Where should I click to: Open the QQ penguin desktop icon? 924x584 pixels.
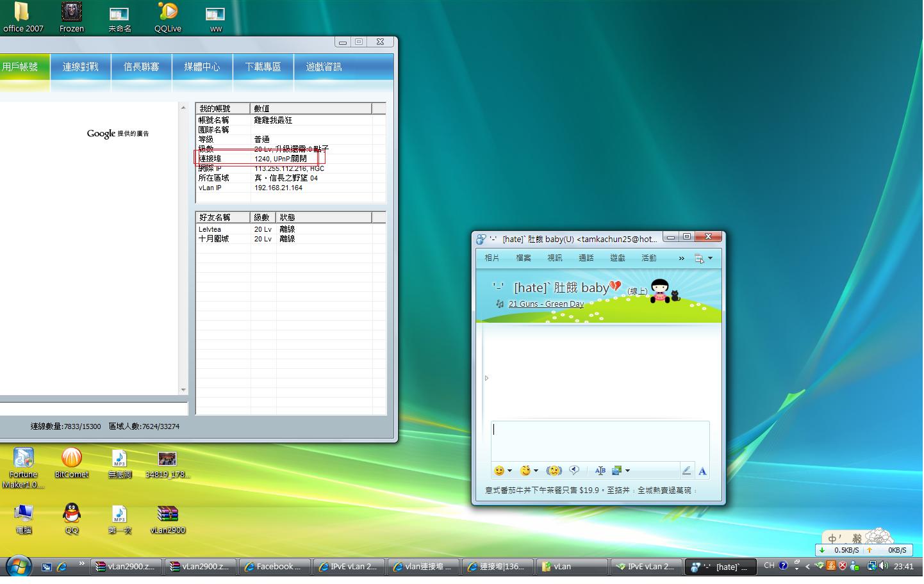tap(71, 517)
